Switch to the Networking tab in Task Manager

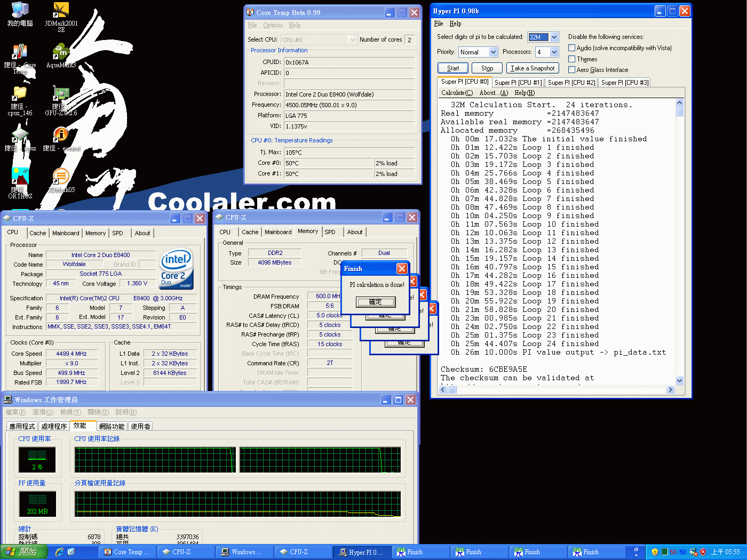(x=112, y=426)
